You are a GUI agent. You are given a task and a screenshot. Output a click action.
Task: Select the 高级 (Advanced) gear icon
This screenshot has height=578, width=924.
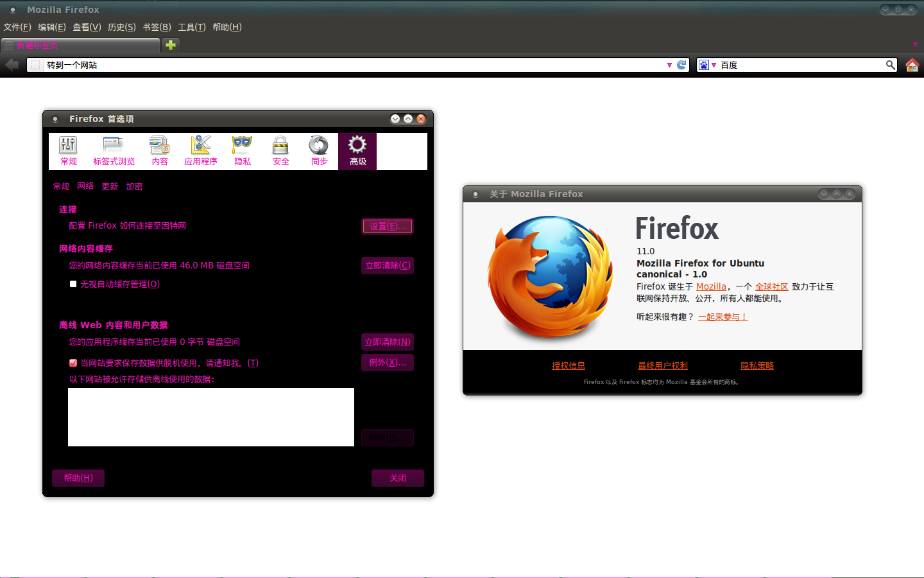click(357, 152)
